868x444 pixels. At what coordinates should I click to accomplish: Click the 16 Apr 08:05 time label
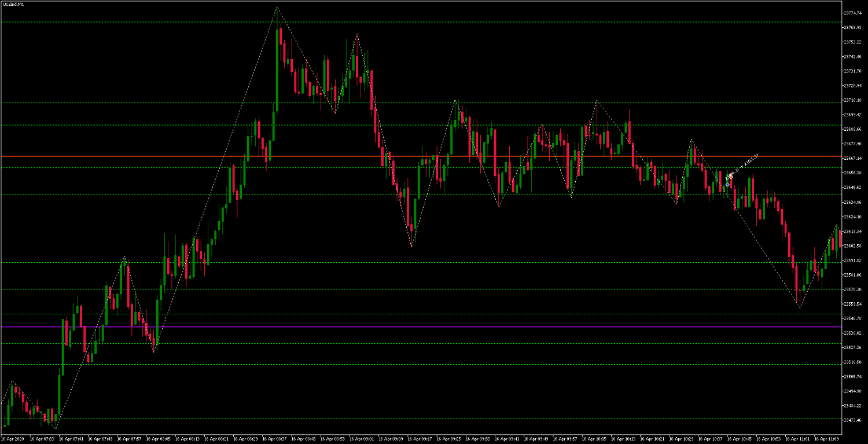pos(157,439)
